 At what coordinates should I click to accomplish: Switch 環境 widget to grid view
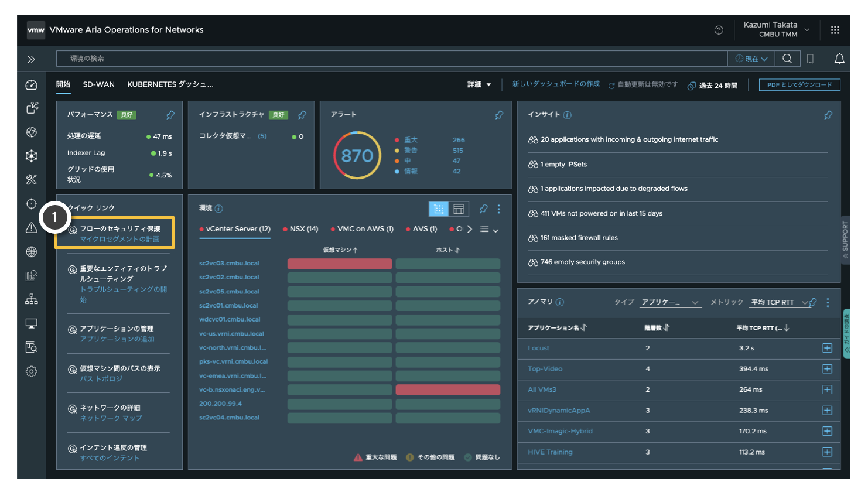pos(439,209)
